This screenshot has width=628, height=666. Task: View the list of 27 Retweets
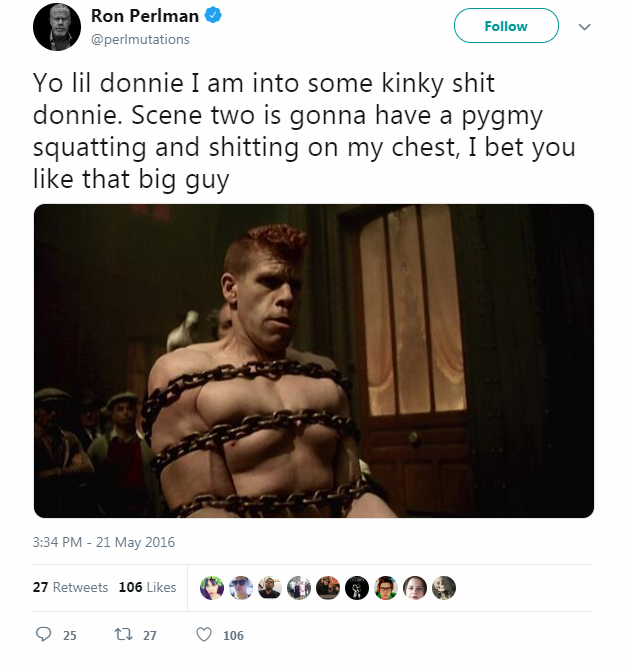click(70, 588)
